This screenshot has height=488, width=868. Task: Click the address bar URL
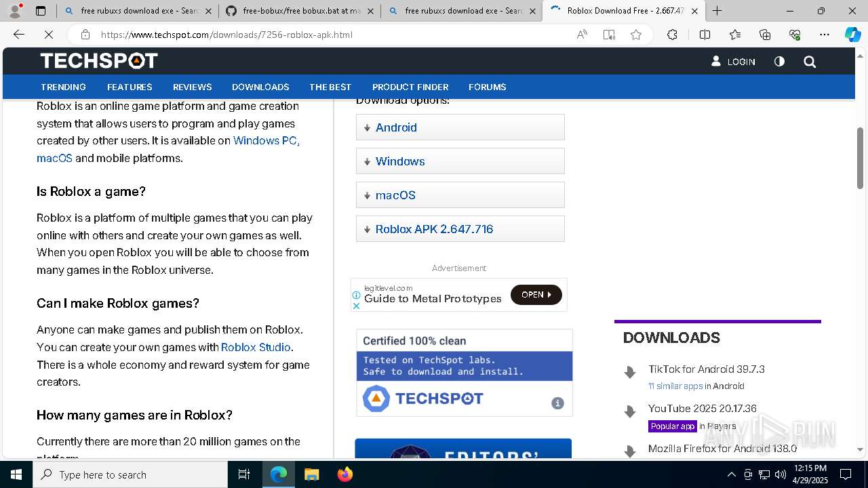coord(226,35)
